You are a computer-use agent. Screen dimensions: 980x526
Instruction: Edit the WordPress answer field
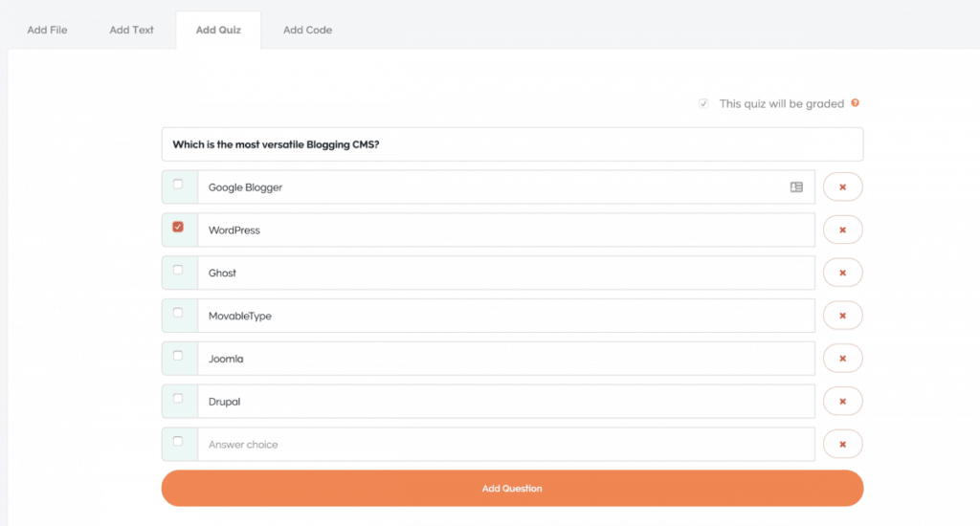click(x=506, y=230)
